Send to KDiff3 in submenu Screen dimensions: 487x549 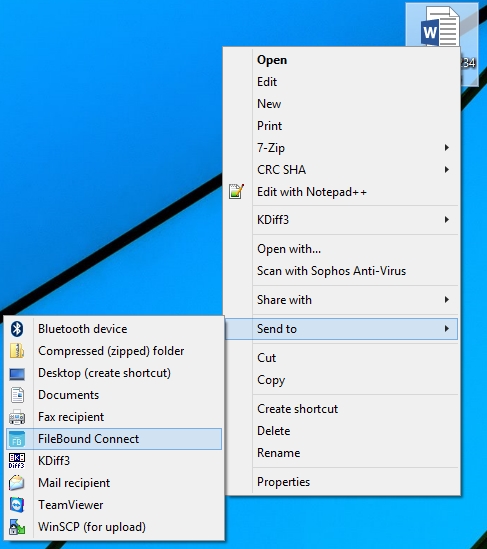(114, 461)
